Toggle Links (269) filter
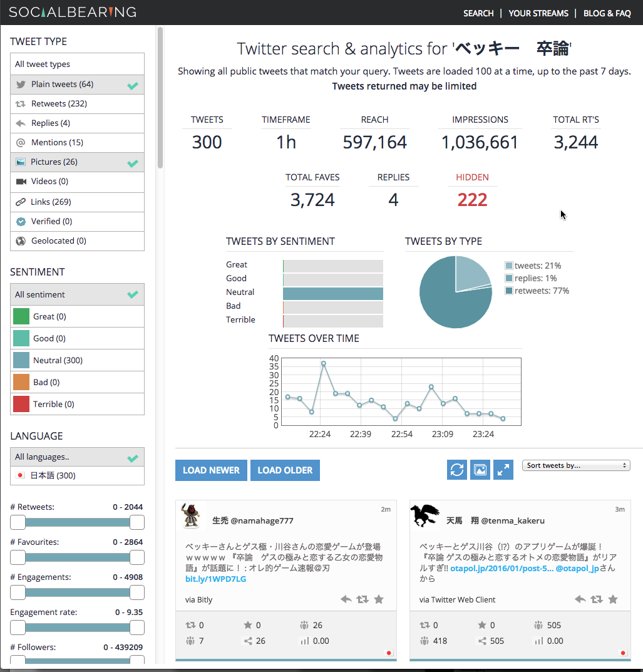 point(77,202)
